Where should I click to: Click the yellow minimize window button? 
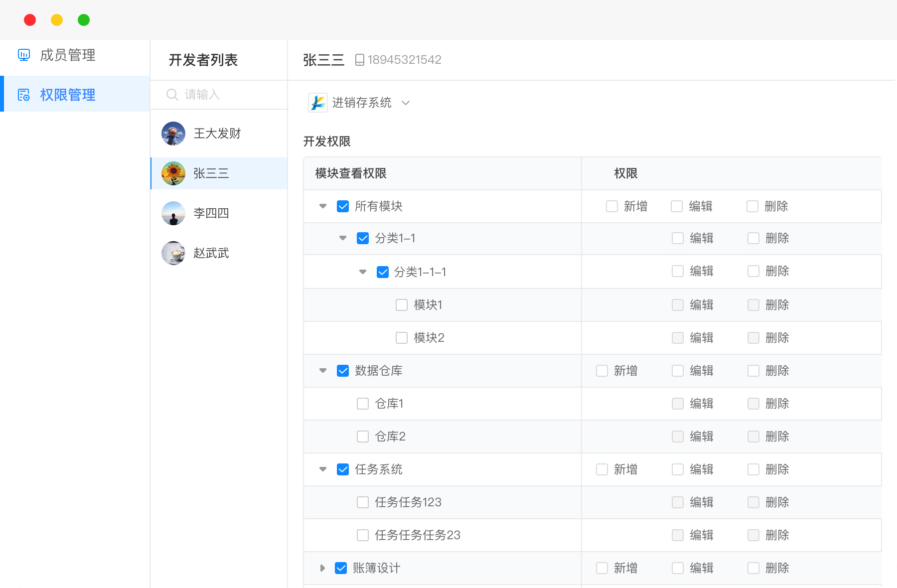[57, 20]
